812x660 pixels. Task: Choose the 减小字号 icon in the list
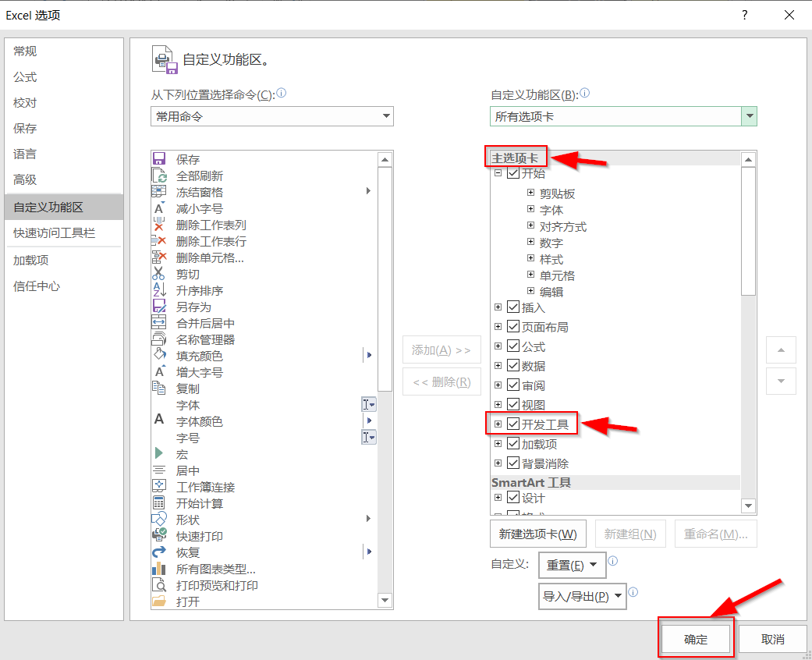[x=159, y=208]
